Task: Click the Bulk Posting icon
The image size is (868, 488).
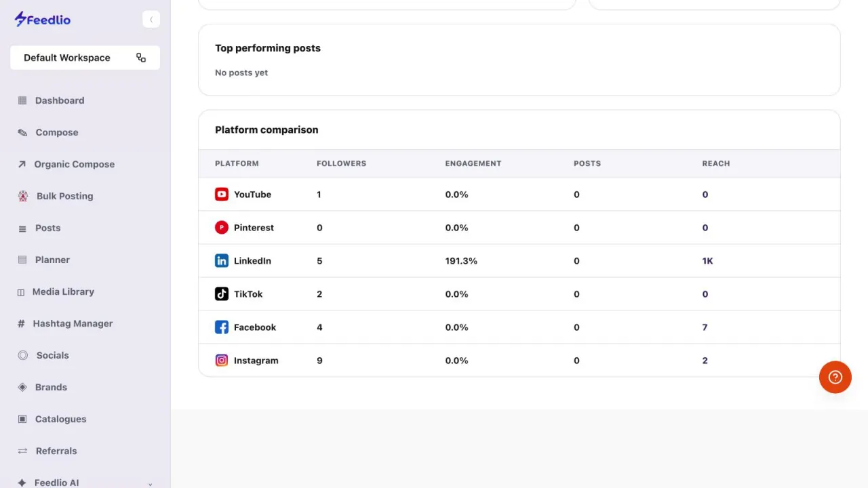Action: tap(23, 196)
